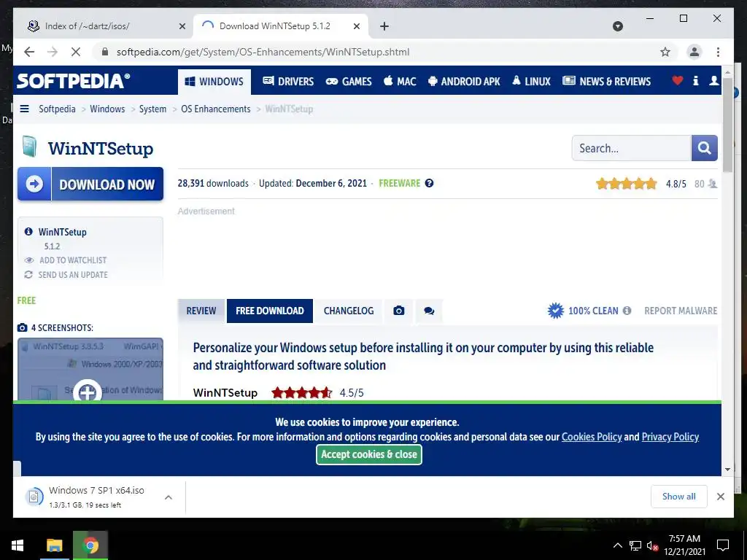Click the SOFTPEDIA logo
The width and height of the screenshot is (747, 560).
point(74,81)
